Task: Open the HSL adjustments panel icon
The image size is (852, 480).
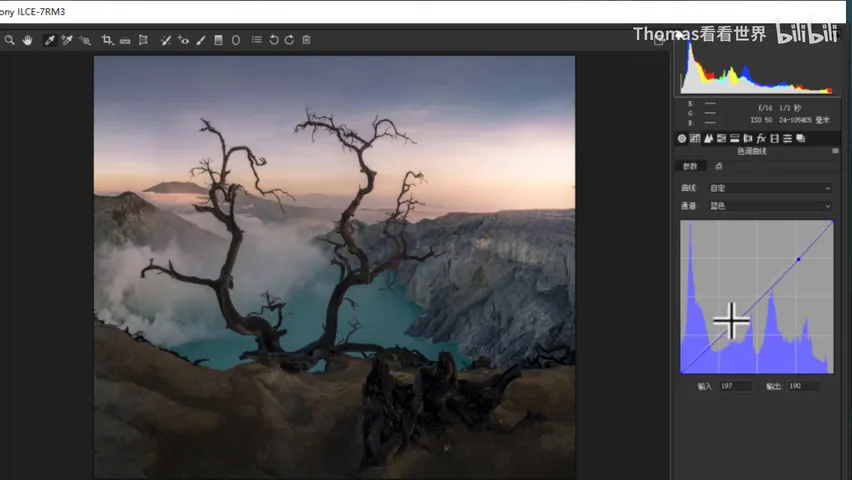Action: [722, 139]
